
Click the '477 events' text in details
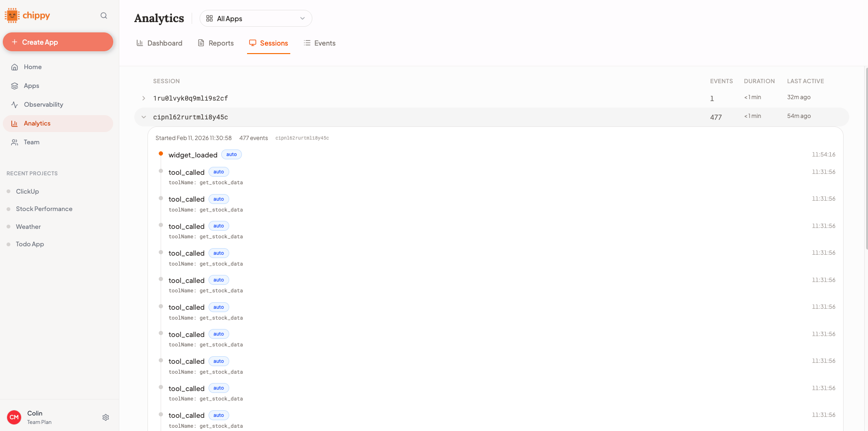click(x=254, y=138)
